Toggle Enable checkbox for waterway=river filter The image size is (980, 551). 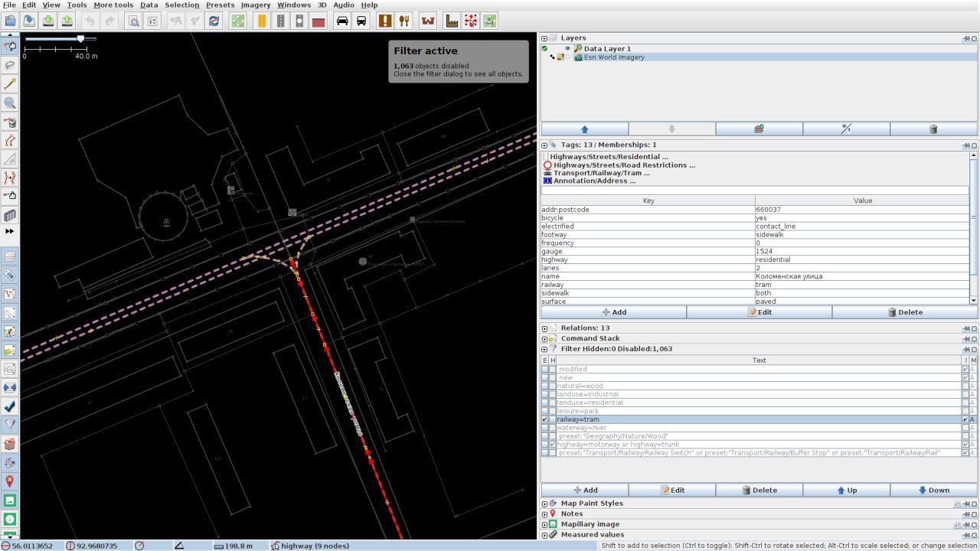coord(545,428)
